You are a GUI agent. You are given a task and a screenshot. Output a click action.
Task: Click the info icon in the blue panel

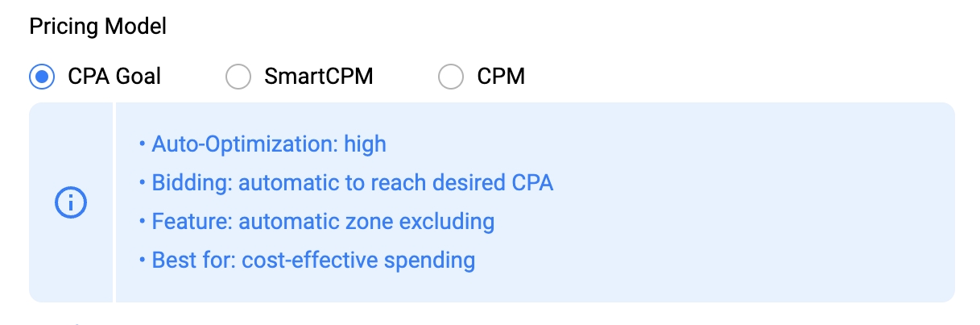point(70,202)
